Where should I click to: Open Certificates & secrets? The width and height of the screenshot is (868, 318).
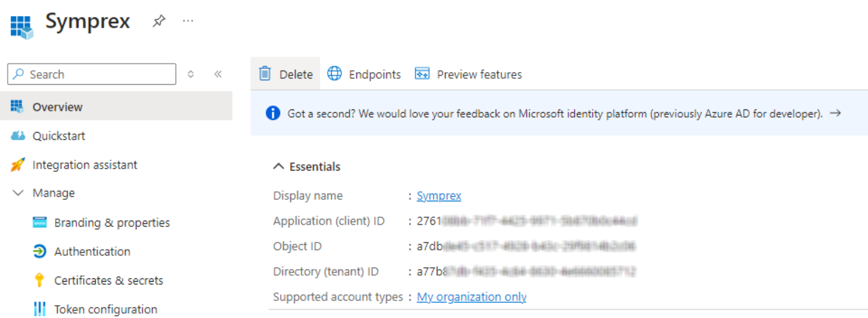(x=109, y=281)
